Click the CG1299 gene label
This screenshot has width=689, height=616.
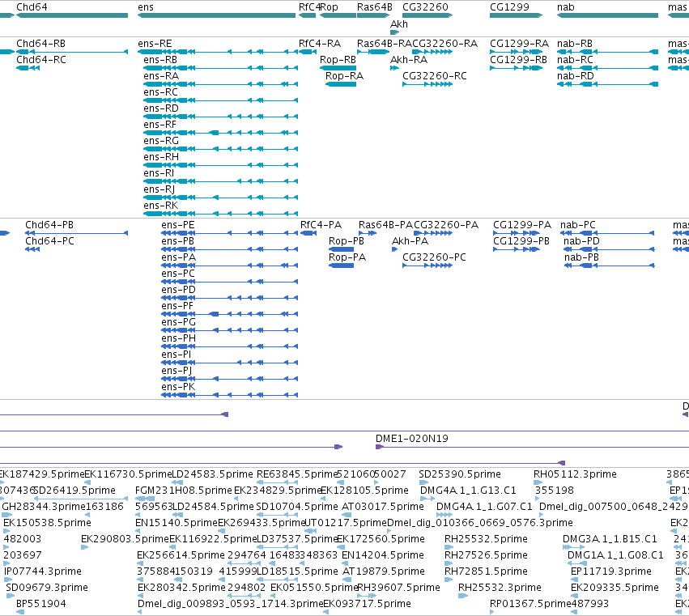510,7
